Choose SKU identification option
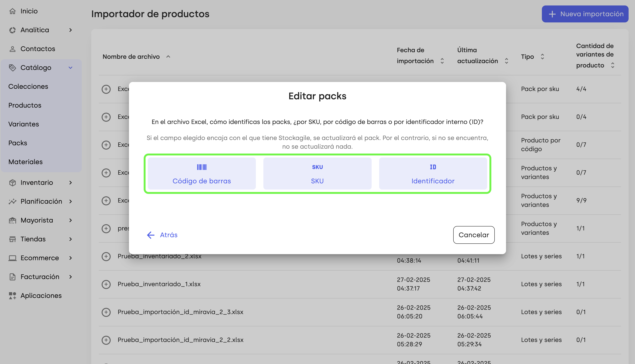This screenshot has width=635, height=364. point(317,174)
